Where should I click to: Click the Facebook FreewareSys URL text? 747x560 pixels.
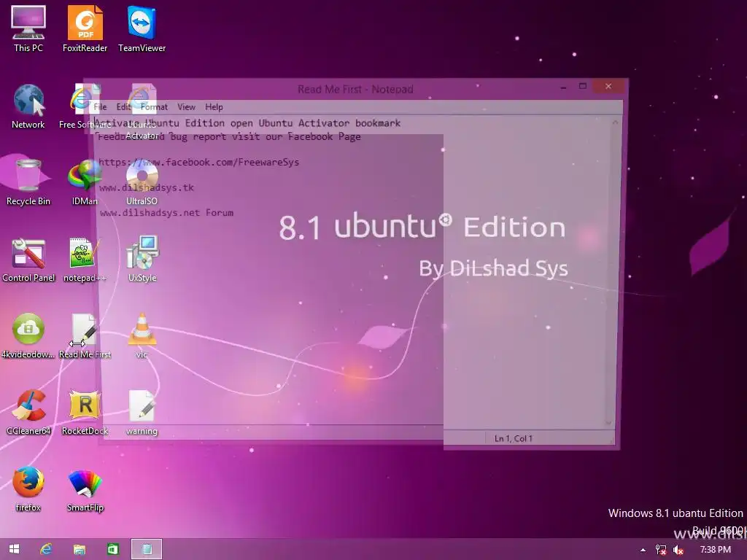198,162
